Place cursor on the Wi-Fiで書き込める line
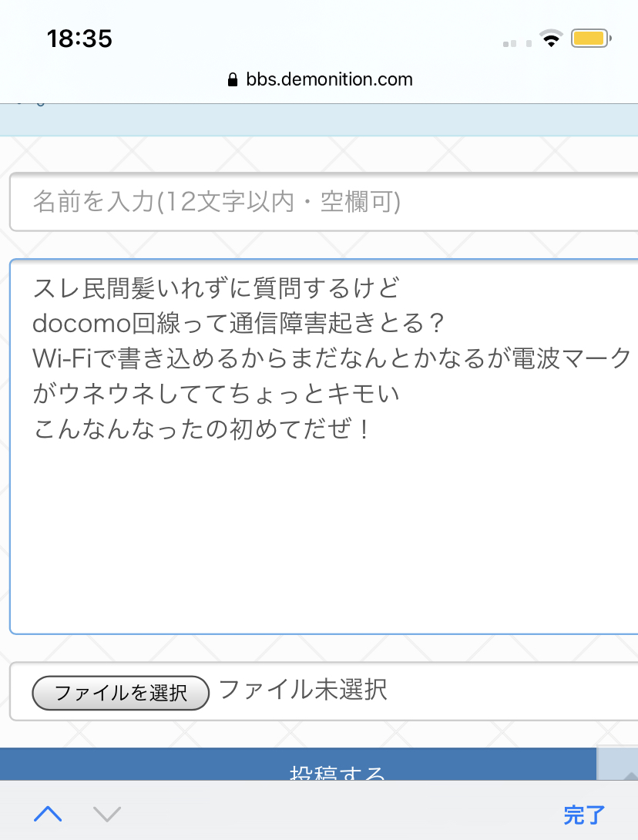 coord(331,359)
